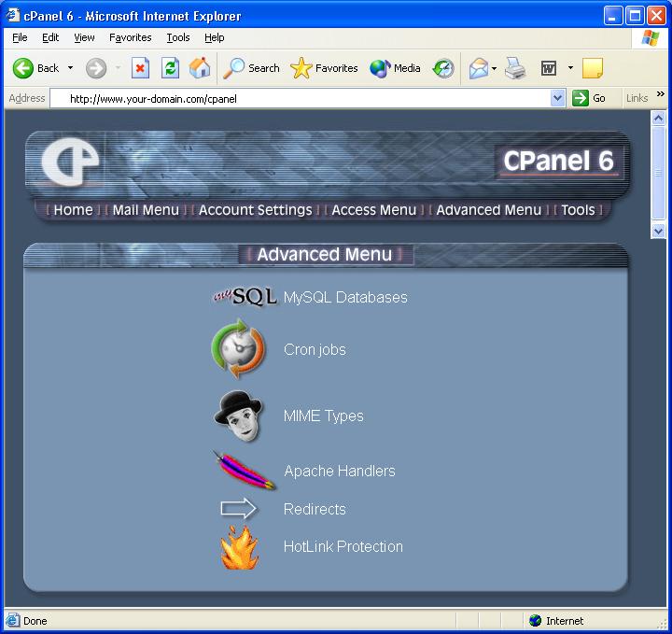Open the address bar dropdown list
The height and width of the screenshot is (634, 672).
tap(557, 98)
